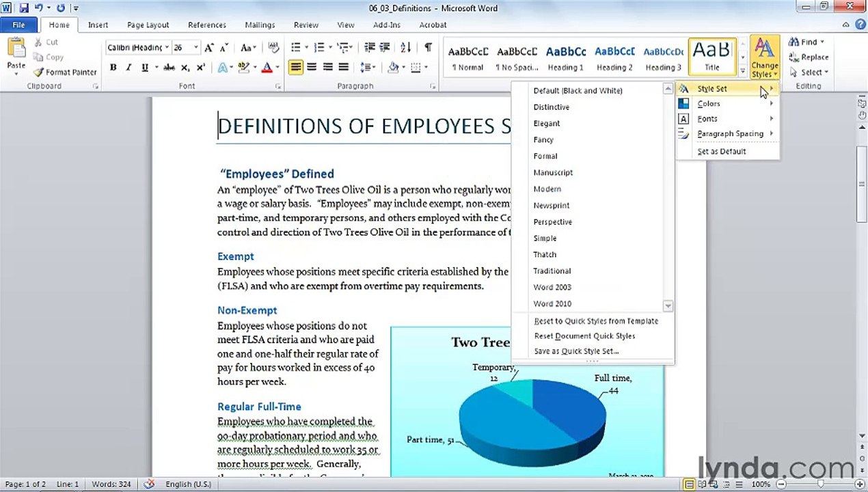Open the font name dropdown

(x=167, y=48)
